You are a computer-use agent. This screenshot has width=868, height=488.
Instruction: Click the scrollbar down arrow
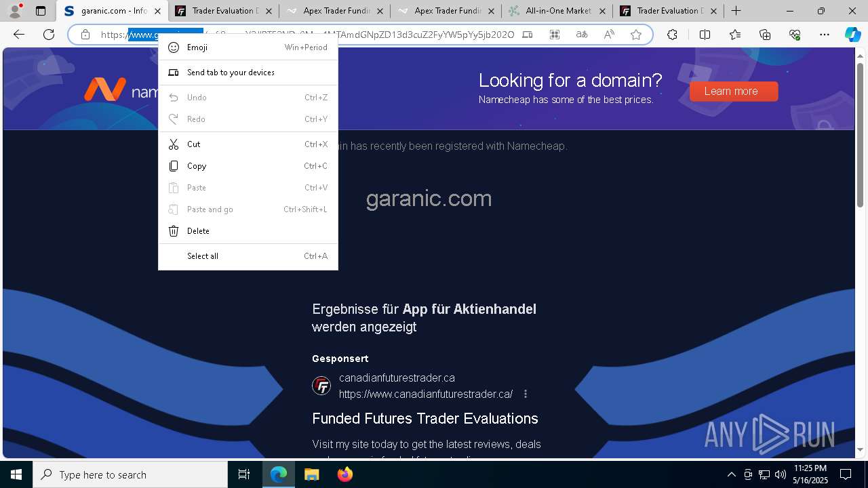(861, 450)
